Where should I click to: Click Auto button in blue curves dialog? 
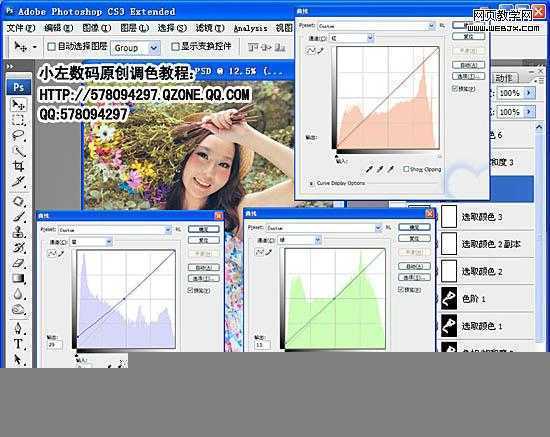click(204, 267)
